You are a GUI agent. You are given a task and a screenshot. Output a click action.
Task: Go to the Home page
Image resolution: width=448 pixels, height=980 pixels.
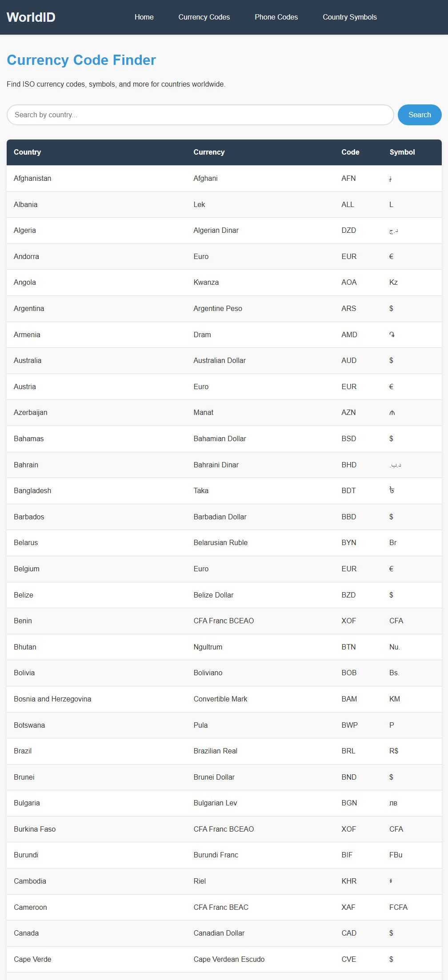(x=144, y=17)
